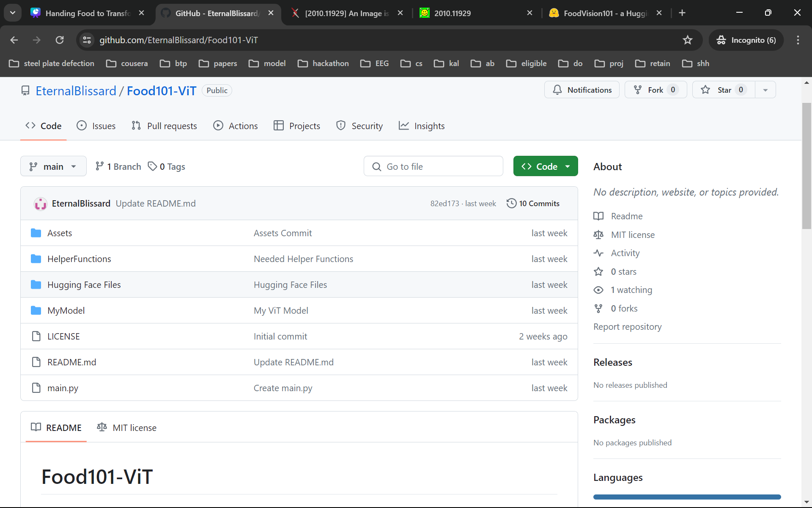Screen dimensions: 812x508
Task: Switch to the Pull requests tab
Action: click(x=164, y=126)
